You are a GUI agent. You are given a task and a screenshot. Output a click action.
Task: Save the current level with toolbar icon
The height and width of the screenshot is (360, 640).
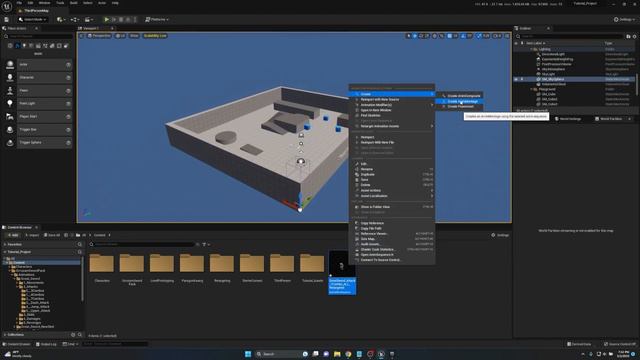(7, 19)
